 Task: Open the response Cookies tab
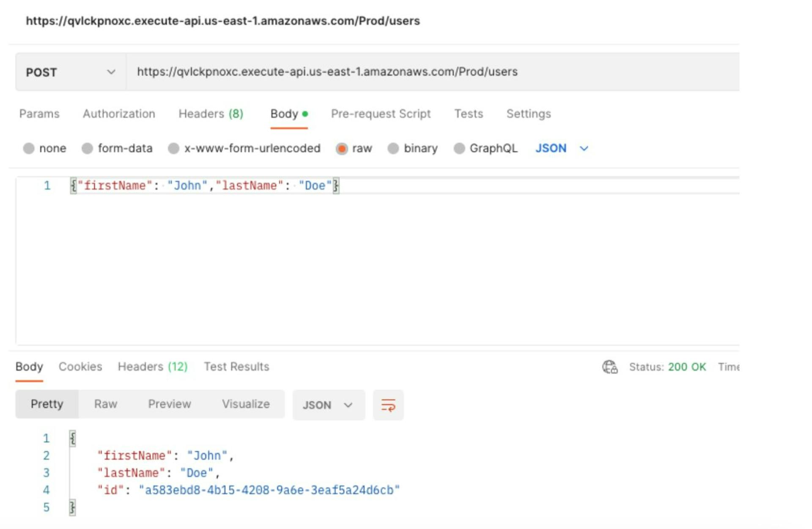pos(80,366)
